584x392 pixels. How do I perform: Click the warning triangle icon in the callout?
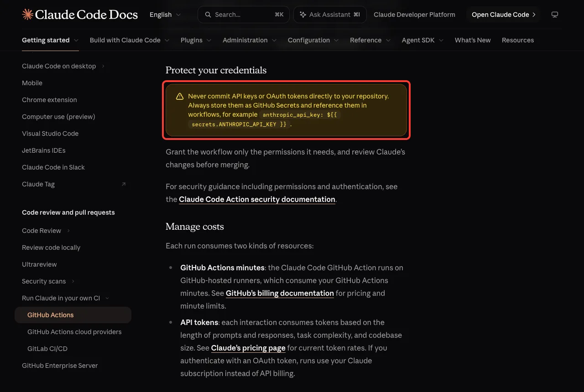pos(180,96)
